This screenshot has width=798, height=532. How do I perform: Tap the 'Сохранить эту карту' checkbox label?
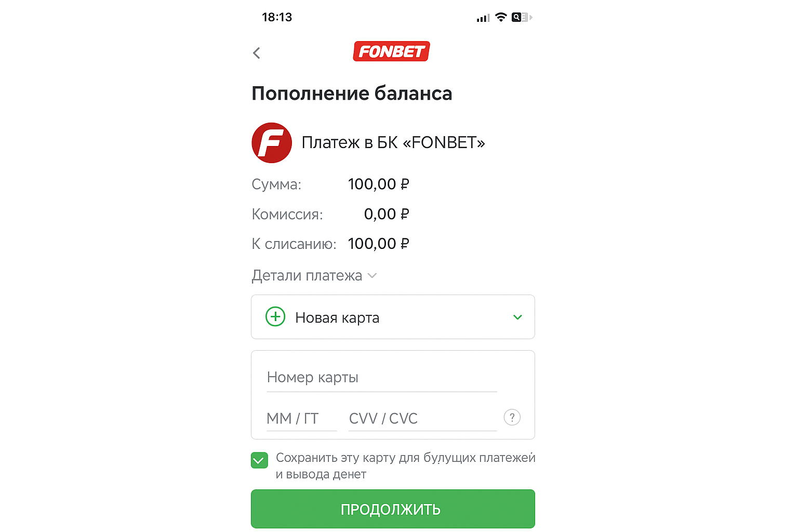point(405,465)
